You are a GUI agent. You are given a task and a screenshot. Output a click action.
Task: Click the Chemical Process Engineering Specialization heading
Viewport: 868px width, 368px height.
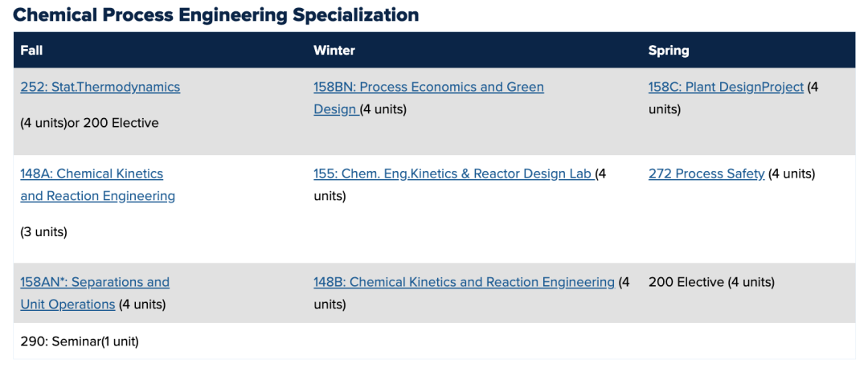[x=215, y=14]
